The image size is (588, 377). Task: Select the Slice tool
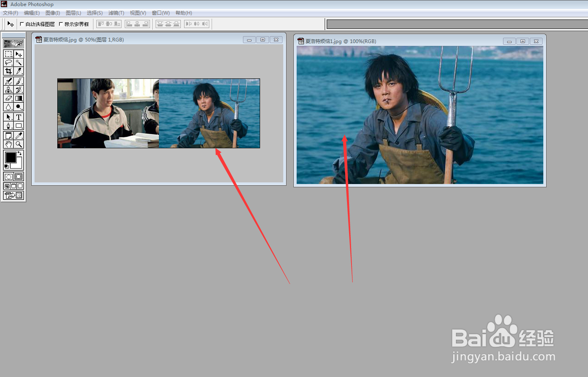pos(19,71)
